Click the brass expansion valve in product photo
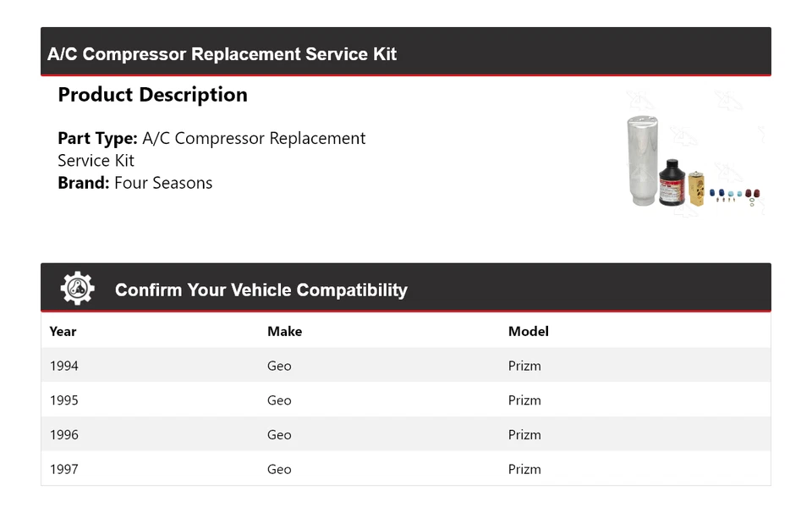 pos(696,187)
